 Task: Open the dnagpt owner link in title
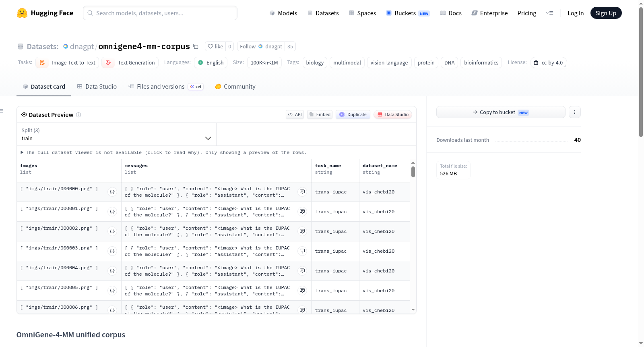[x=82, y=46]
